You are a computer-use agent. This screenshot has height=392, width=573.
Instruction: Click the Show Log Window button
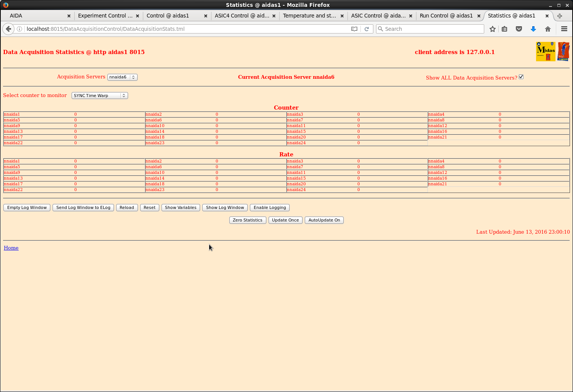[225, 207]
